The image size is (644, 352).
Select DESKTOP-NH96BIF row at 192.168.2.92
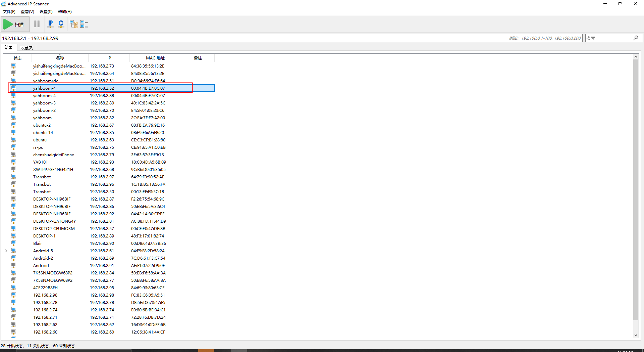coord(112,214)
